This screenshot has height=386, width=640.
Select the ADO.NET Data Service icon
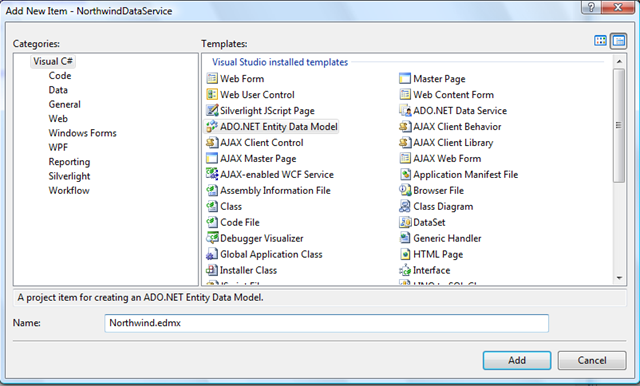coord(405,110)
